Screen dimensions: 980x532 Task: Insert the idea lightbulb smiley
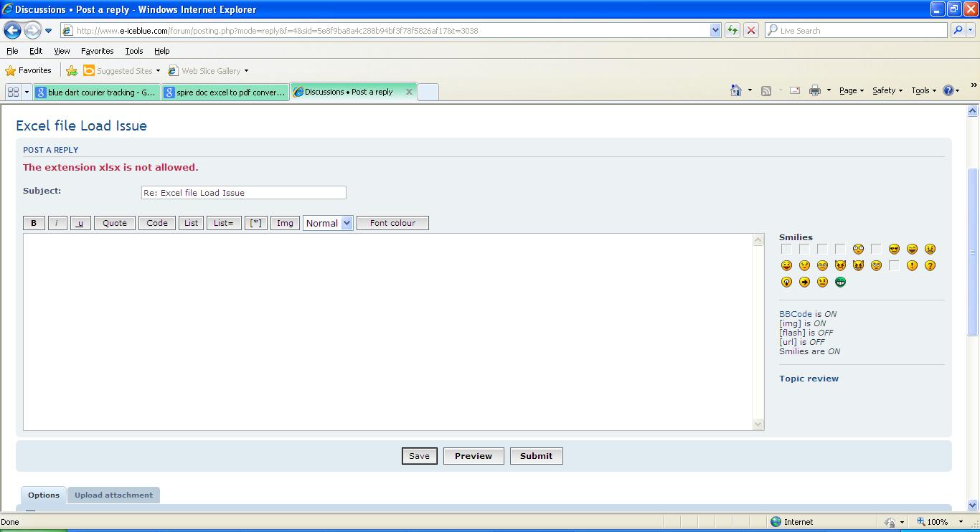click(x=786, y=282)
